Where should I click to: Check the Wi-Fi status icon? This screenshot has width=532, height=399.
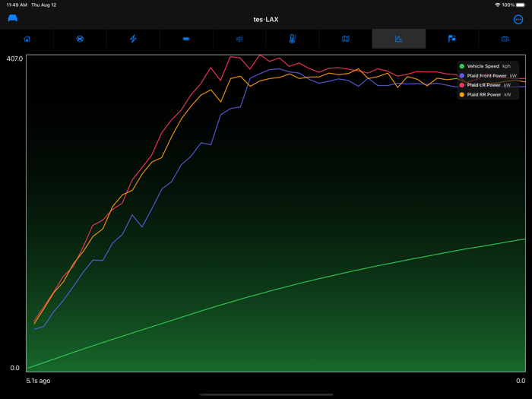(497, 5)
